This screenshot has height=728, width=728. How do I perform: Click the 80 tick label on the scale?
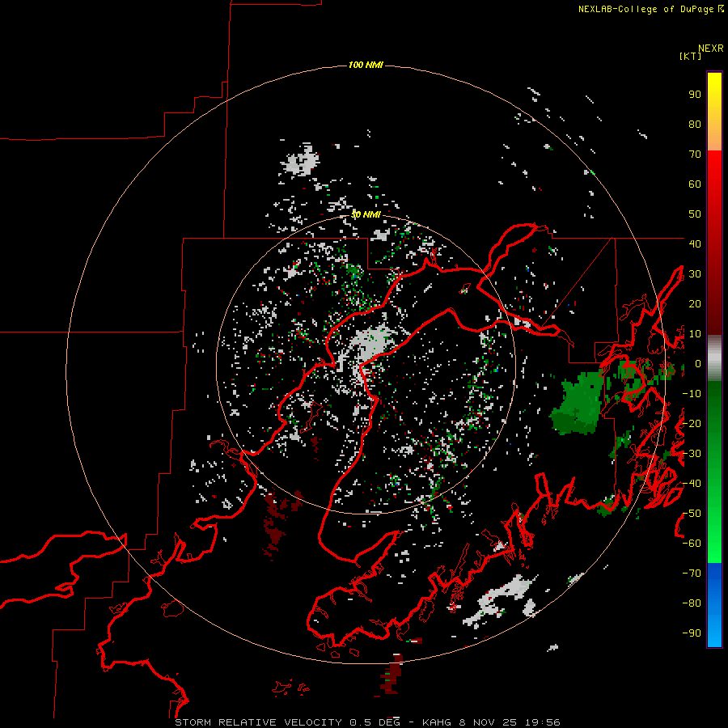tap(695, 124)
